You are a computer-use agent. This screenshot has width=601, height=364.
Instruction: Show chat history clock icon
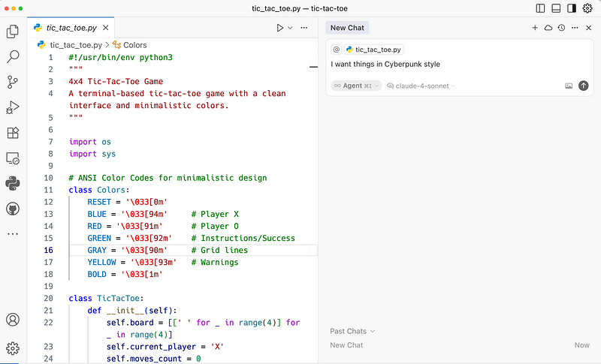pyautogui.click(x=561, y=28)
